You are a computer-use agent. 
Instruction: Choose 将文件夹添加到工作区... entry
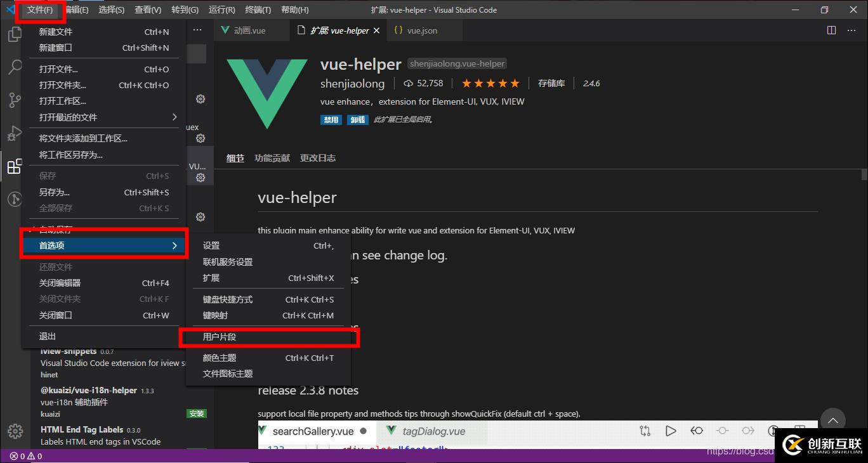click(x=105, y=138)
